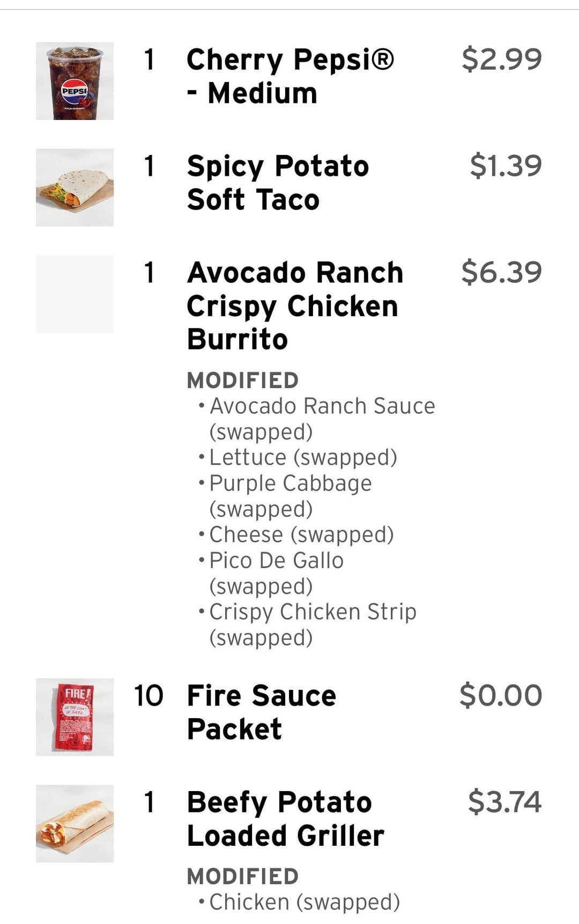Select the Purple Cabbage (swapped) modifier
Viewport: 579px width, 924px height.
click(289, 496)
